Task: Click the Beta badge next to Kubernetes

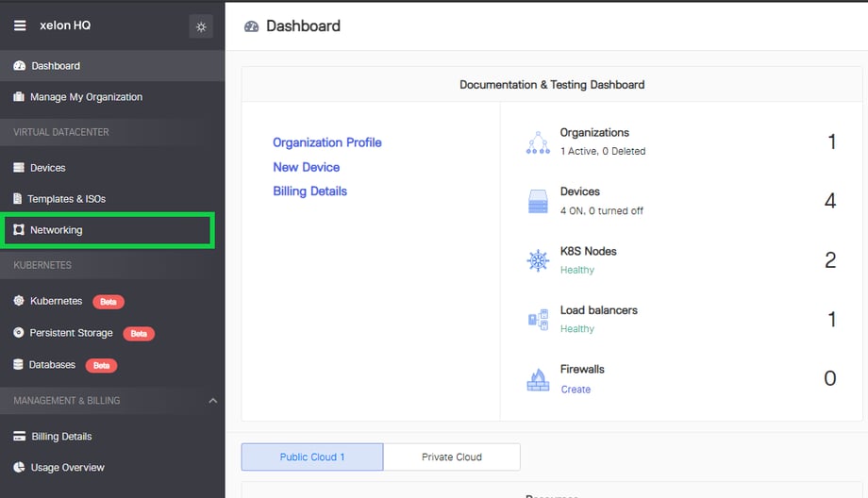Action: coord(108,302)
